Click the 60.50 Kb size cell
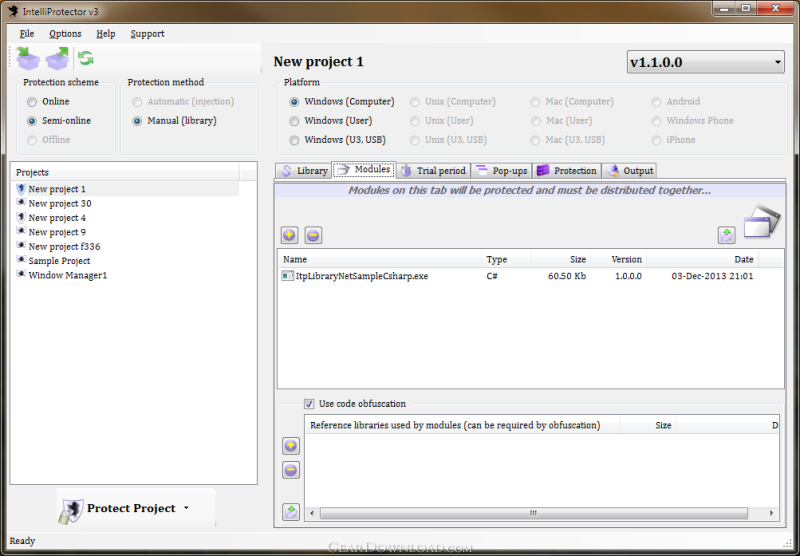This screenshot has width=800, height=556. (567, 276)
